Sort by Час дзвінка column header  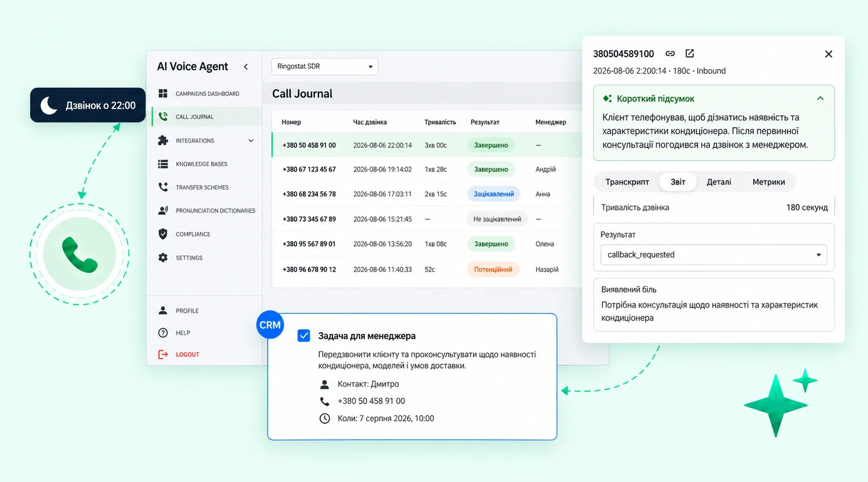(x=370, y=122)
